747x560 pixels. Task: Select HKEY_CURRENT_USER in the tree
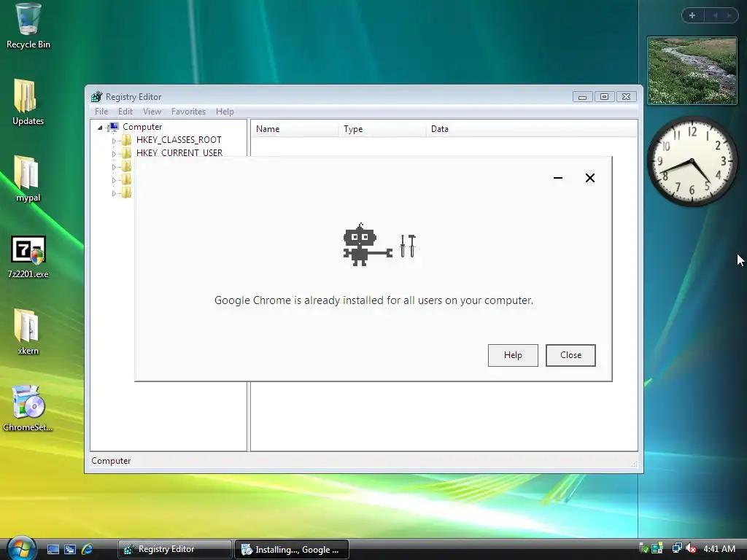[179, 153]
